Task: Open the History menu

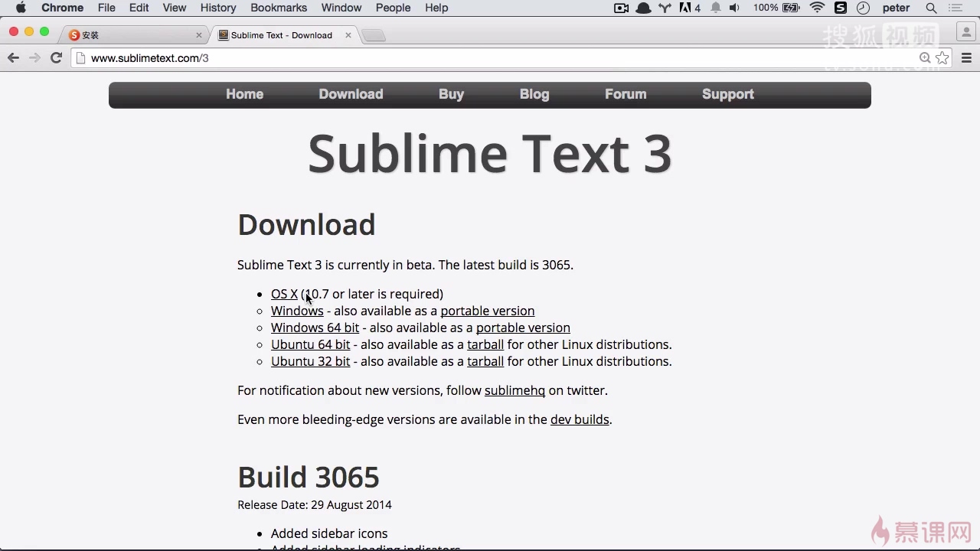Action: 218,8
